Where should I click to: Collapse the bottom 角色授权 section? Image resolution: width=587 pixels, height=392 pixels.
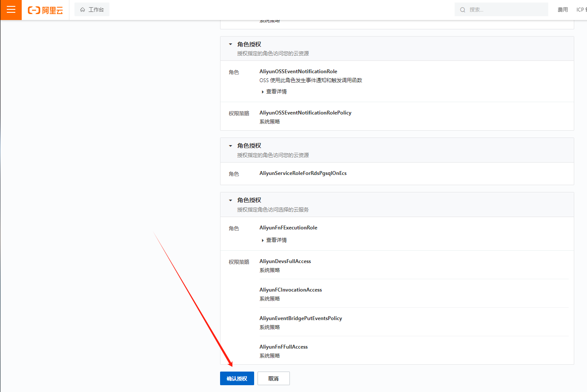click(230, 200)
